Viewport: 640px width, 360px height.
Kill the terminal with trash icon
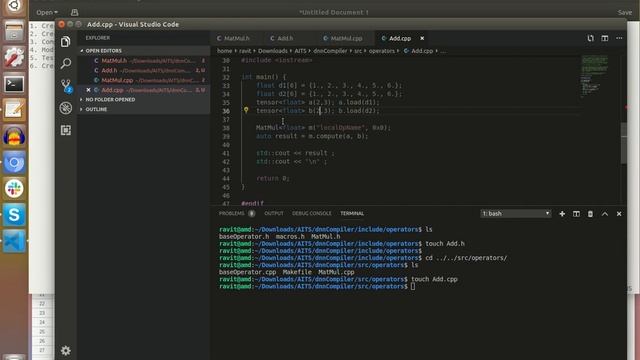point(590,214)
